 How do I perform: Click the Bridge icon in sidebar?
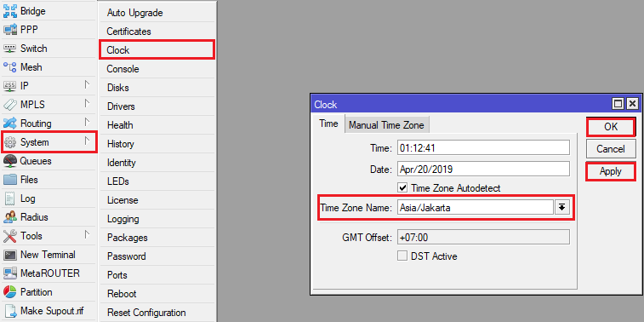pos(10,11)
